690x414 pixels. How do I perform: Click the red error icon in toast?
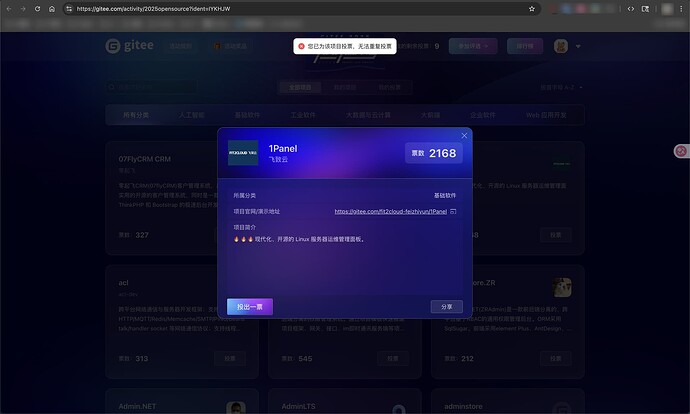coord(300,46)
